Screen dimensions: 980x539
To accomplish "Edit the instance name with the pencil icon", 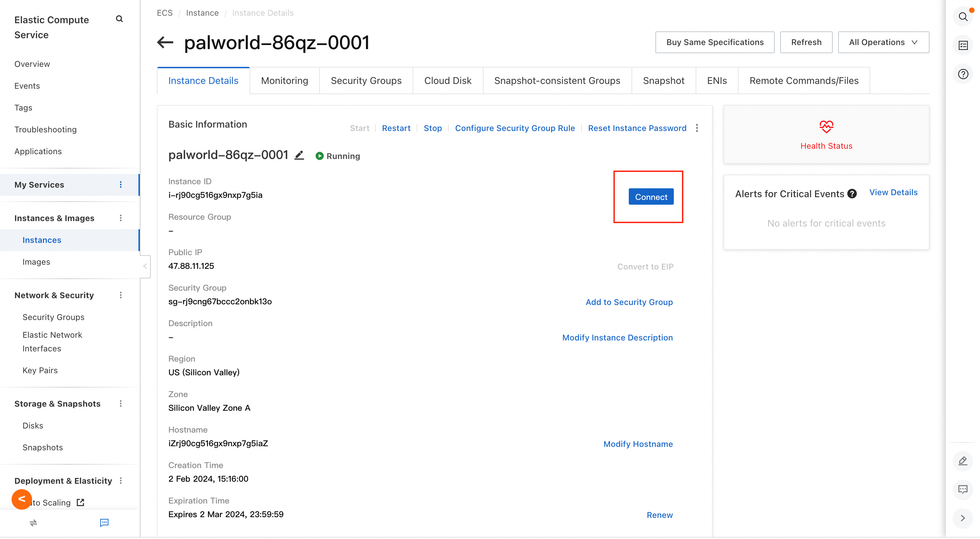I will (x=299, y=155).
